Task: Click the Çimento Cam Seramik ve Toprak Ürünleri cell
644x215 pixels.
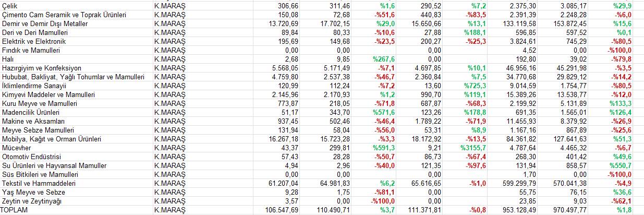Action: tap(64, 15)
